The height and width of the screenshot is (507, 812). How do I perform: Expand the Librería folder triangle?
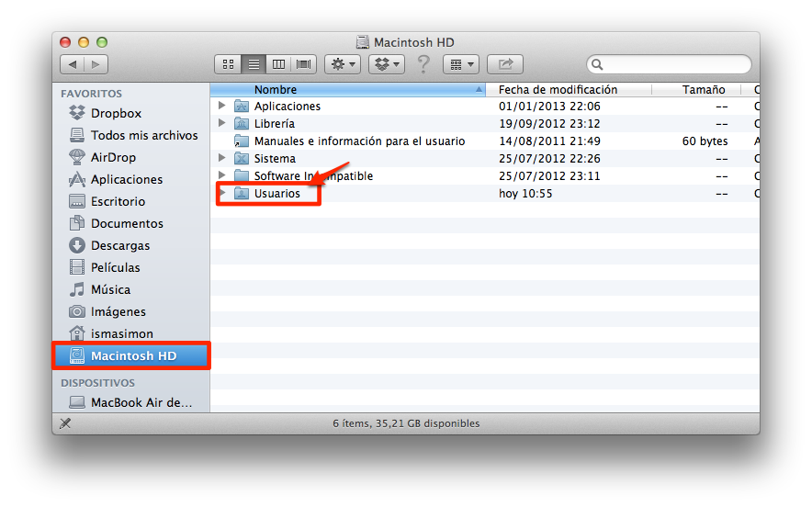222,123
